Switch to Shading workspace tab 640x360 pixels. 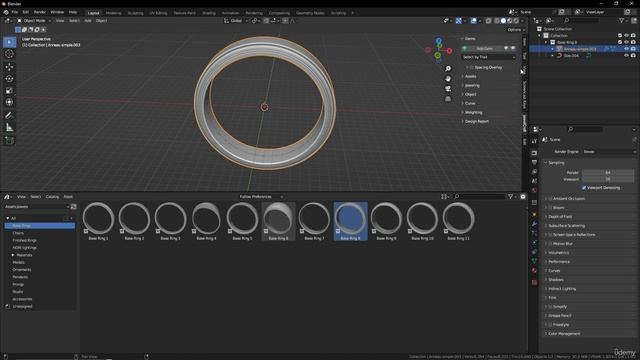(209, 13)
